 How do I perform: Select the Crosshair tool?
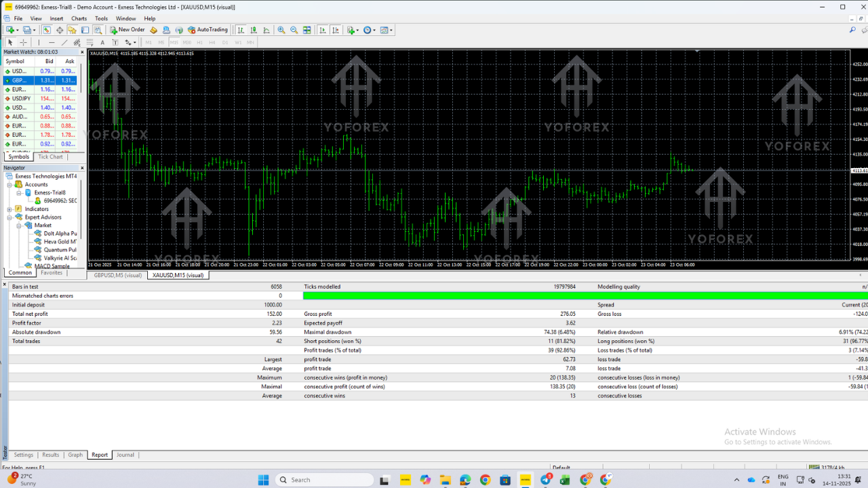23,43
